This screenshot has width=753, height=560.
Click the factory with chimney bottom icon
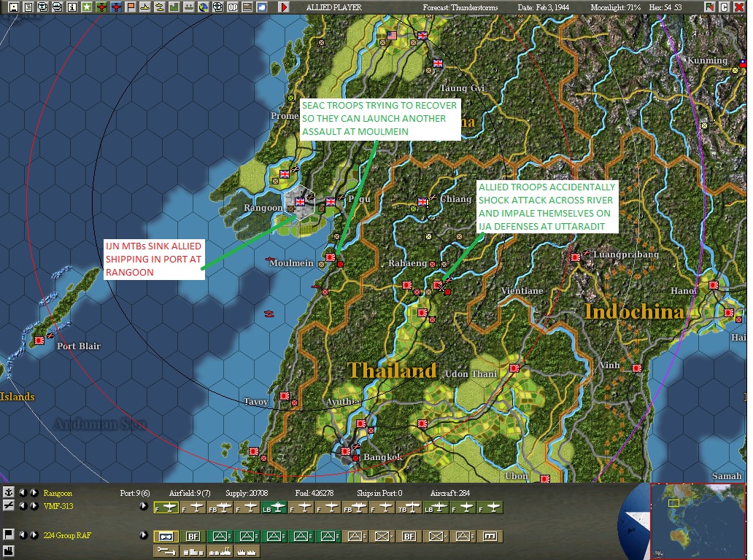(220, 551)
